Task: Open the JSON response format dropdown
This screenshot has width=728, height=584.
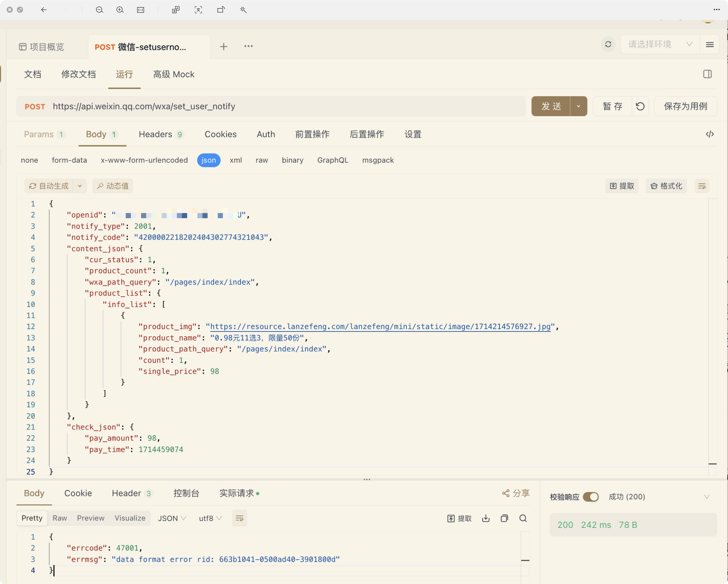Action: (172, 518)
